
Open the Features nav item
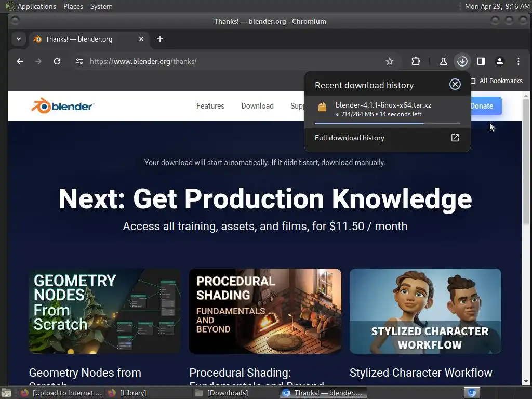pos(210,106)
